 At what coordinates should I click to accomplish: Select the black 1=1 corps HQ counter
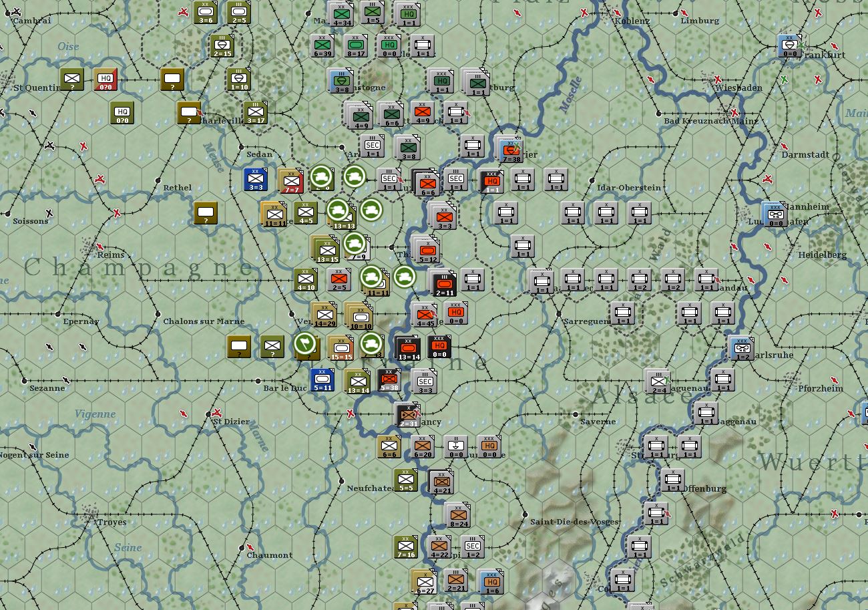(x=491, y=181)
